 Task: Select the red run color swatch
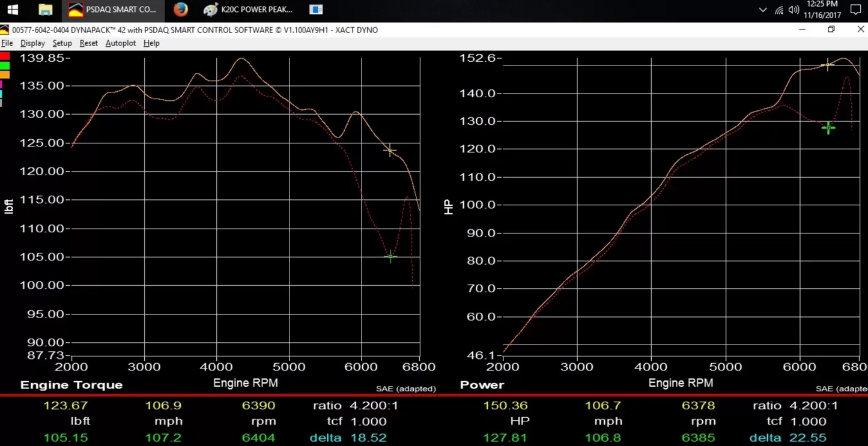coord(5,56)
